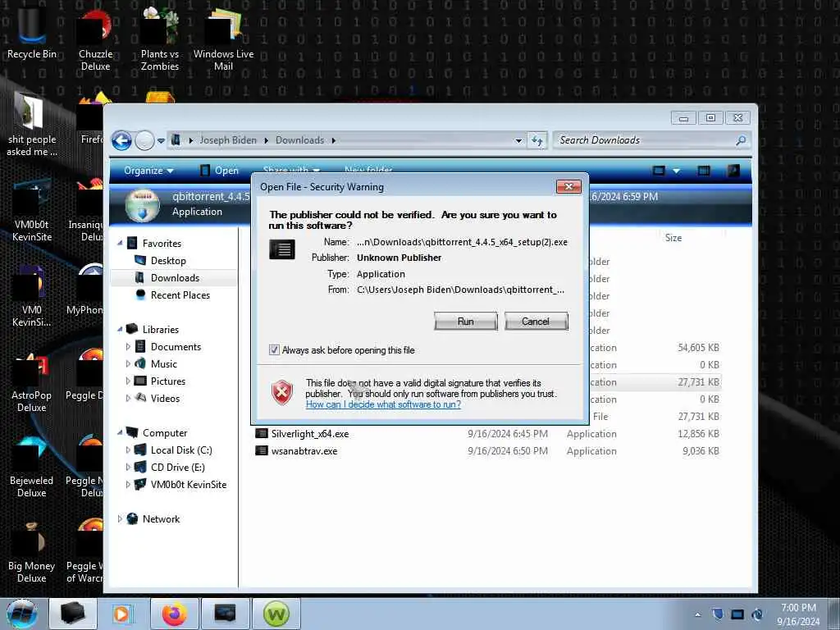This screenshot has width=840, height=630.
Task: Select Desktop under Favorites
Action: point(168,260)
